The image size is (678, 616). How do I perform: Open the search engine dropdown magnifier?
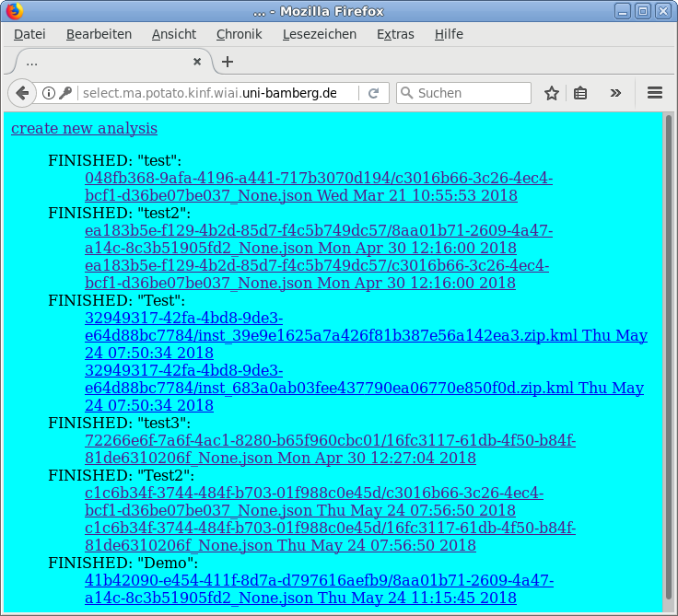[406, 93]
